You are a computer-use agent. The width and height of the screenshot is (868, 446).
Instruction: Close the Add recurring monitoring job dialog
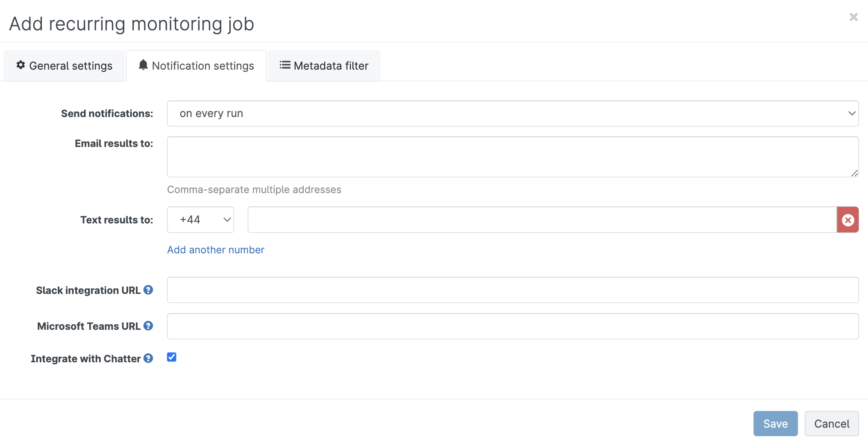point(853,17)
